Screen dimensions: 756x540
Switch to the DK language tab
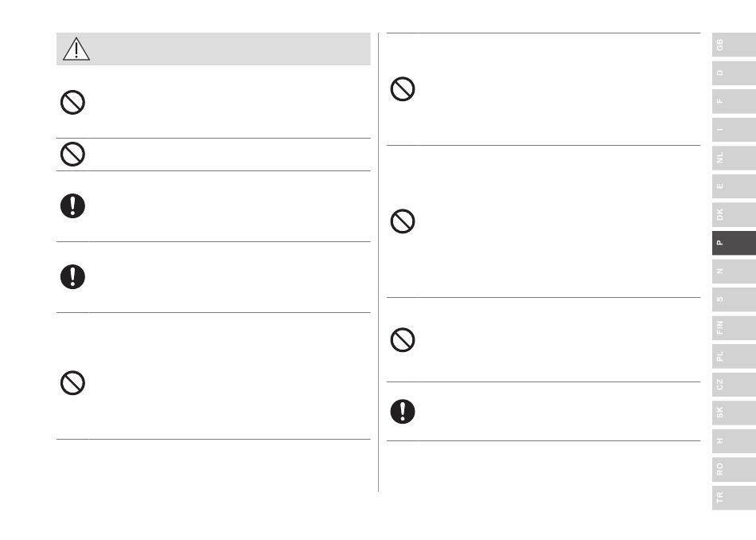coord(734,215)
